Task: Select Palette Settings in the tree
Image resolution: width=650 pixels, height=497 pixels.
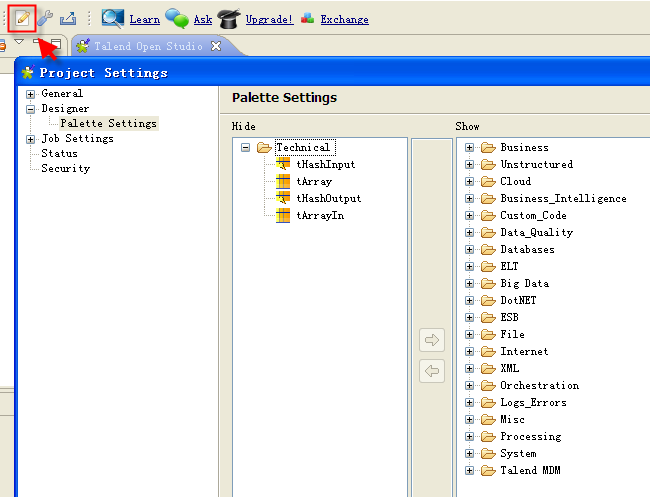Action: click(x=108, y=124)
